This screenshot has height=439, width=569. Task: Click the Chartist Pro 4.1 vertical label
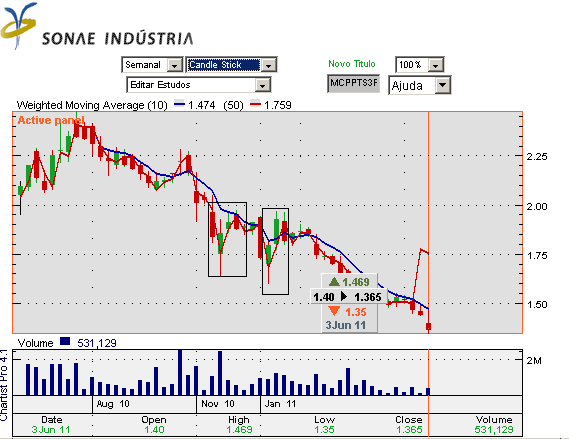click(x=4, y=385)
